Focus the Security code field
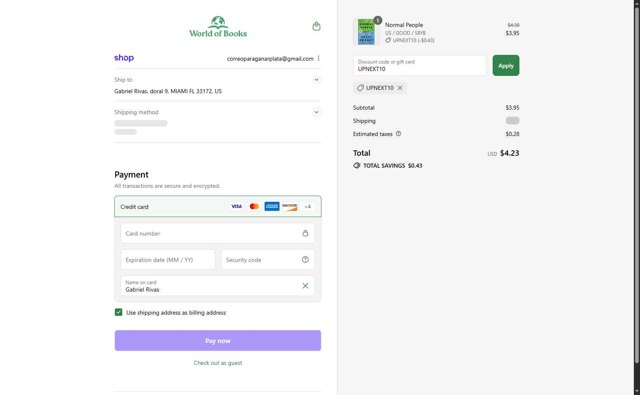The width and height of the screenshot is (640, 395). (x=268, y=260)
